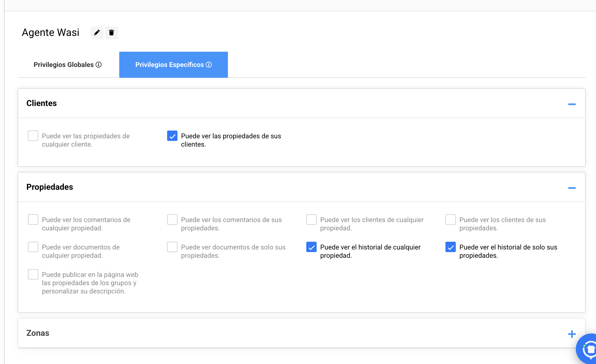Click the pencil edit icon beside Agente Wasi

click(x=97, y=33)
